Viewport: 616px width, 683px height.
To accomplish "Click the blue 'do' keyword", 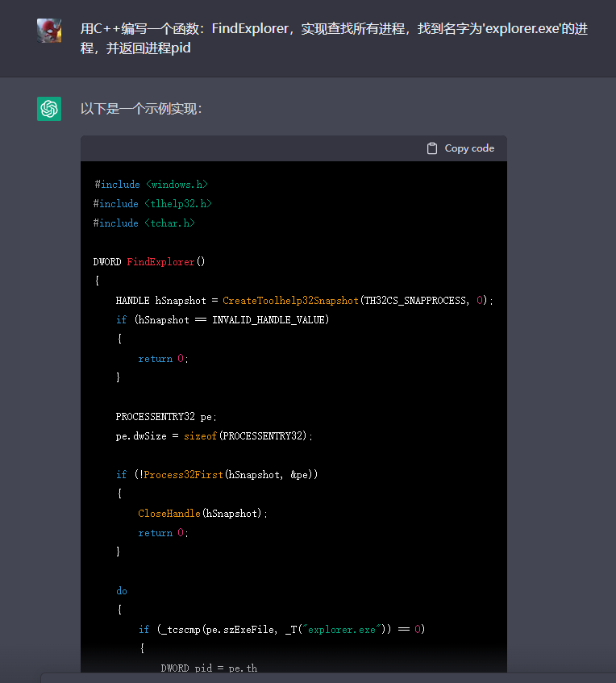I will pyautogui.click(x=122, y=591).
